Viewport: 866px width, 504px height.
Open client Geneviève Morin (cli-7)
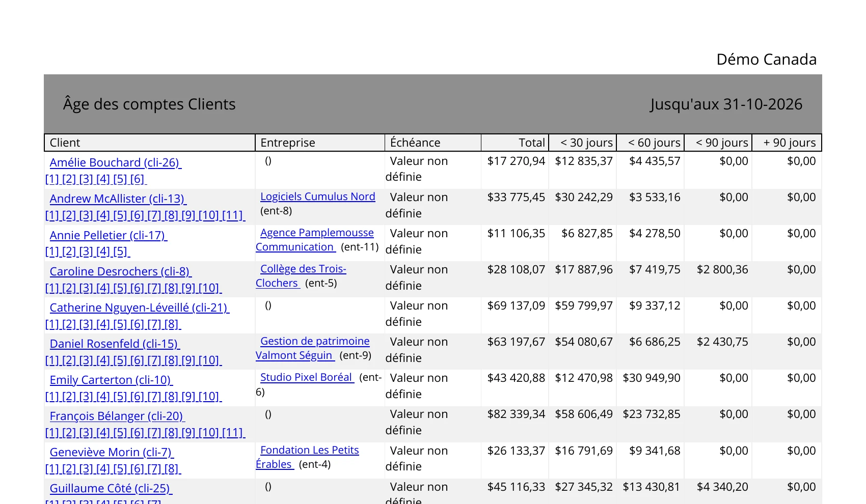[x=112, y=452]
